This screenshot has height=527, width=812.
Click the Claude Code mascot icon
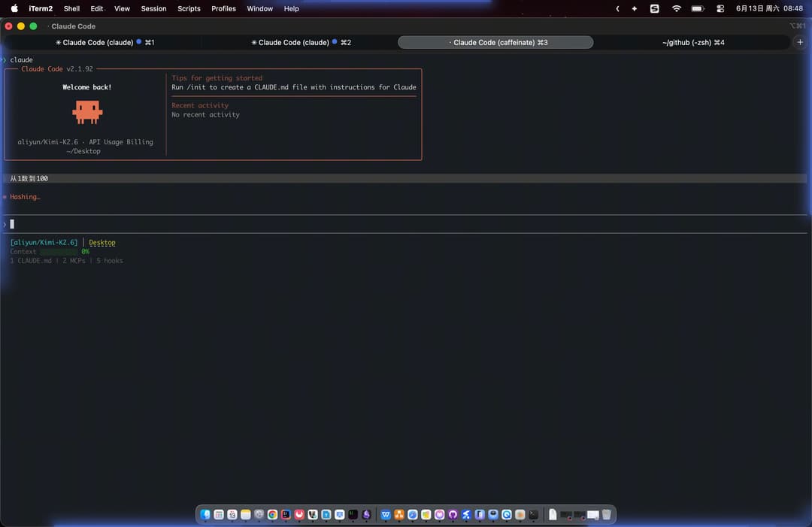pyautogui.click(x=87, y=112)
